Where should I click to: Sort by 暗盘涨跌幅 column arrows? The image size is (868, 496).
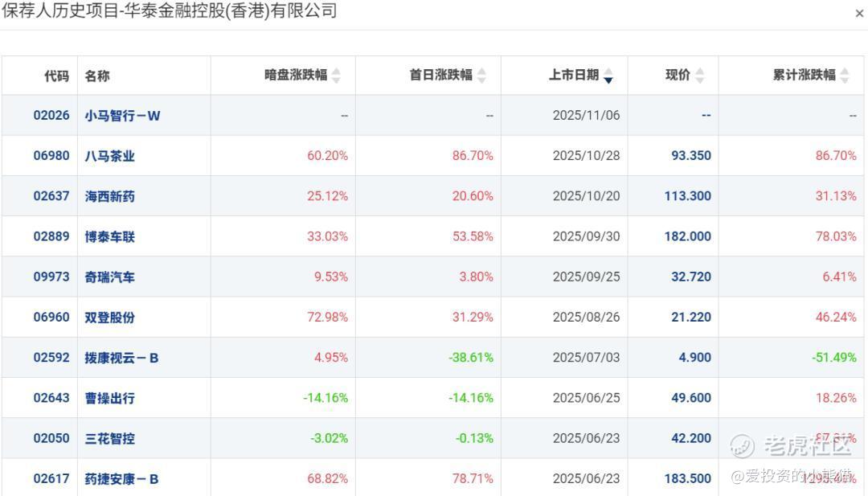click(x=336, y=76)
